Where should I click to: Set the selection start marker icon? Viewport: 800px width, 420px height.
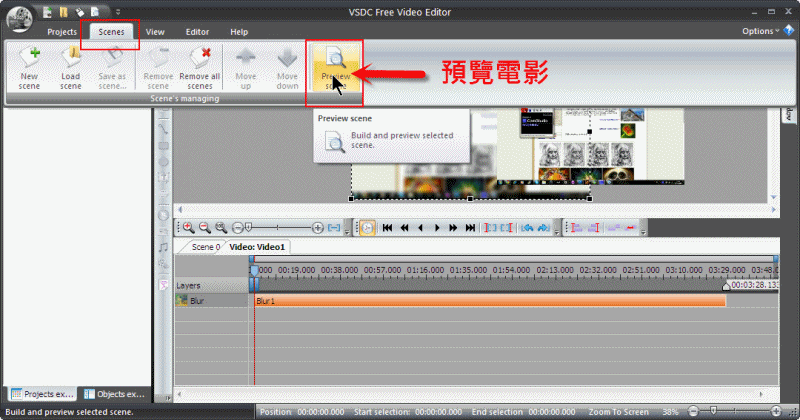(490, 228)
